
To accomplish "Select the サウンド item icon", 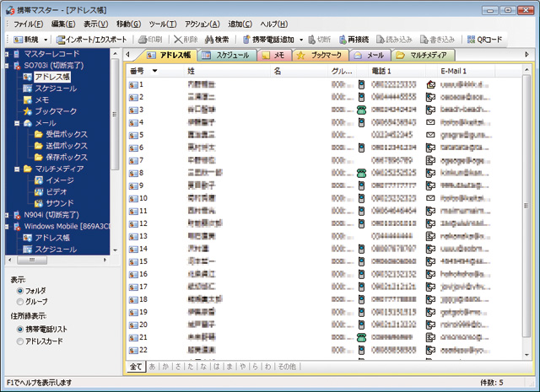I will [x=39, y=203].
